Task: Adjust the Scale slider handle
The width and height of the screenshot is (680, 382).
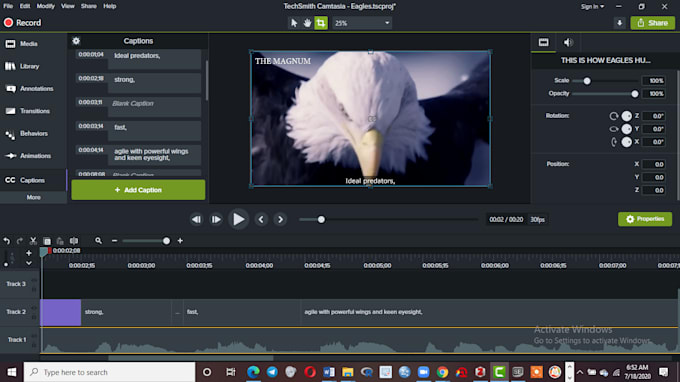Action: point(587,81)
